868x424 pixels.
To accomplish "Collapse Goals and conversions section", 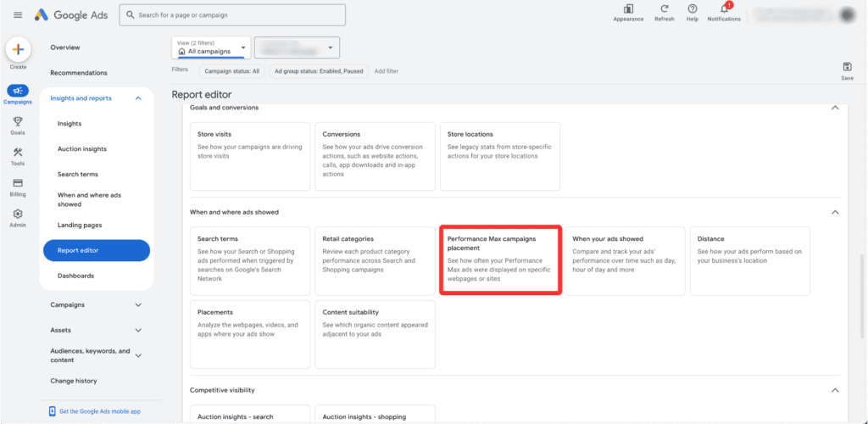I will [x=835, y=108].
